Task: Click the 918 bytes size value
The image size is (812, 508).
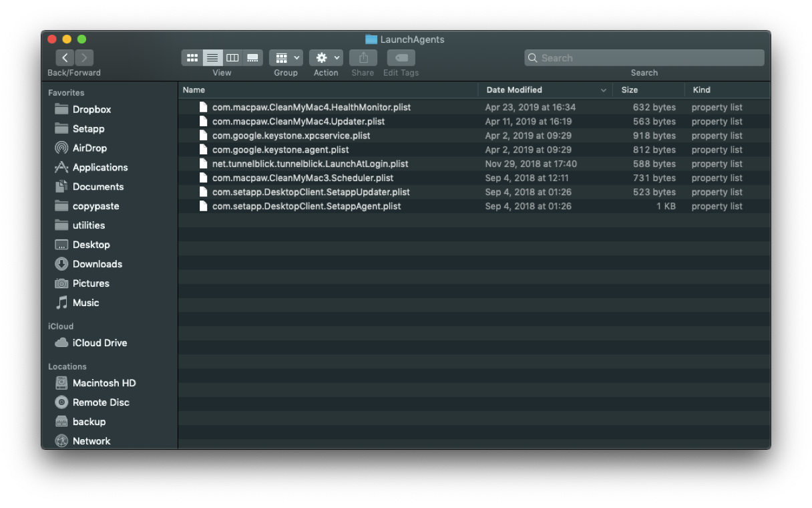Action: click(654, 136)
